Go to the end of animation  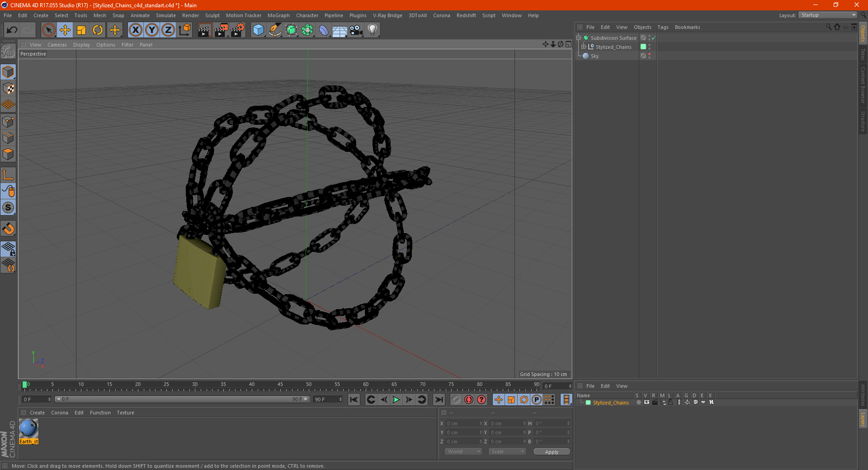[x=439, y=399]
